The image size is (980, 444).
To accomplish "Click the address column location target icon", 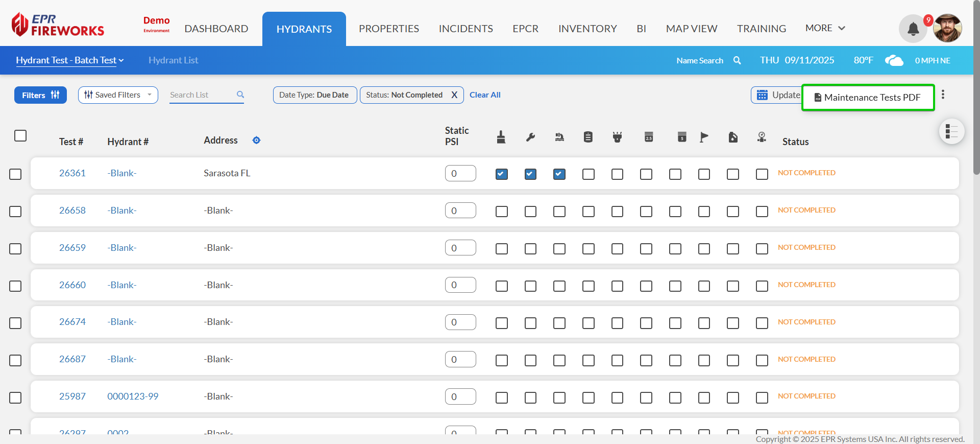I will (x=256, y=141).
